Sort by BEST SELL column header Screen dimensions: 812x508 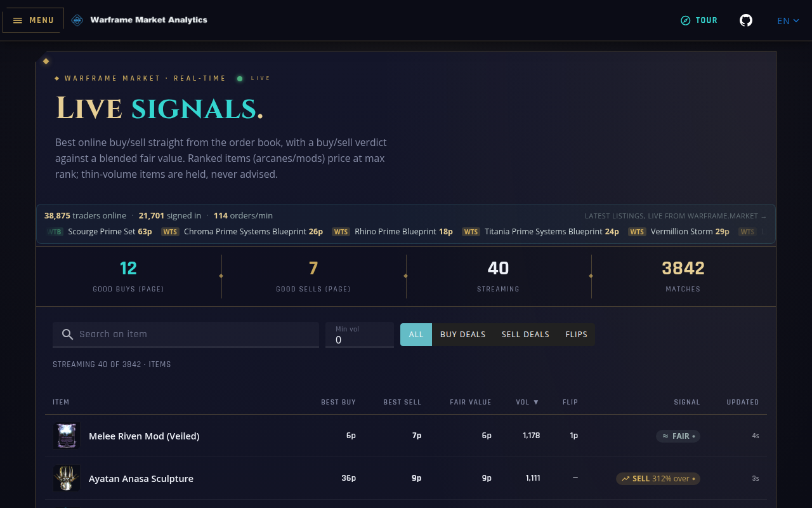click(402, 402)
